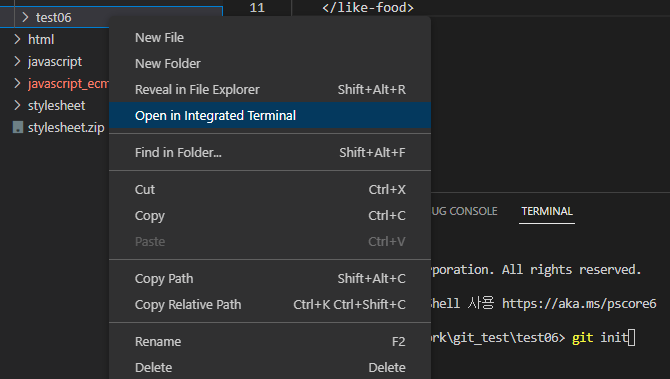The image size is (670, 379).
Task: Choose New Folder from context menu
Action: tap(270, 64)
